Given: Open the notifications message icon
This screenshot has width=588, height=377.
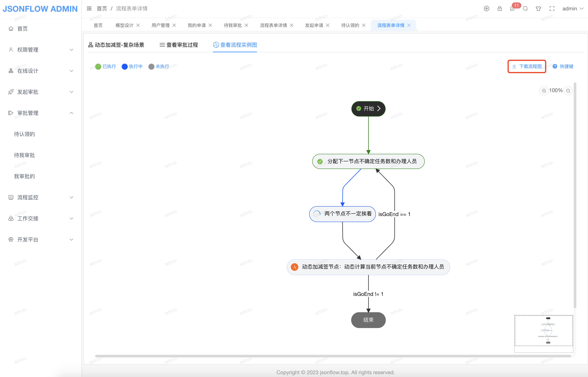Looking at the screenshot, I should pyautogui.click(x=512, y=9).
